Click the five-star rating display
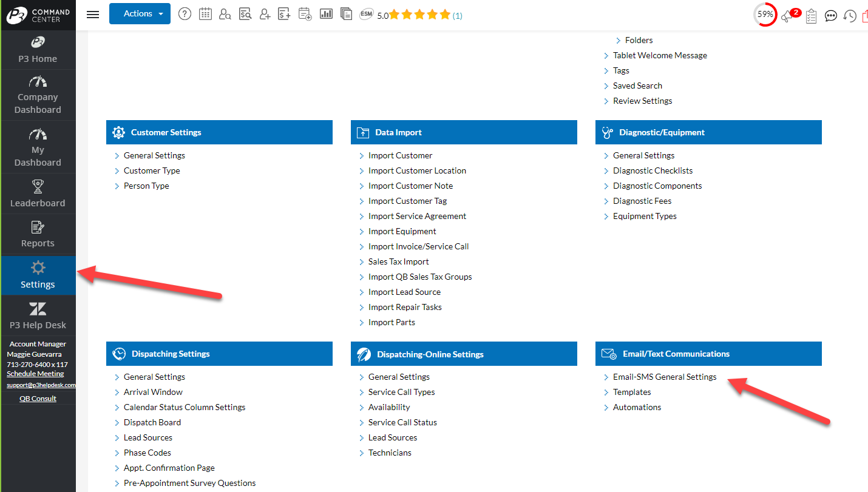This screenshot has width=868, height=492. 419,15
